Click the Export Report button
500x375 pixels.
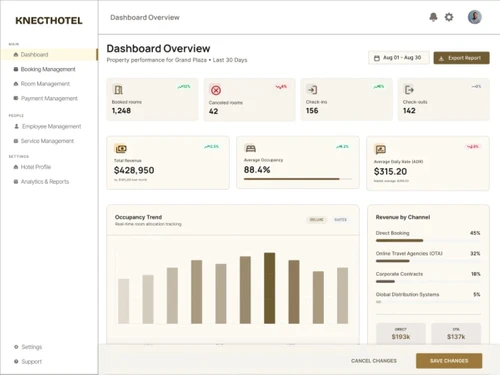pos(461,58)
